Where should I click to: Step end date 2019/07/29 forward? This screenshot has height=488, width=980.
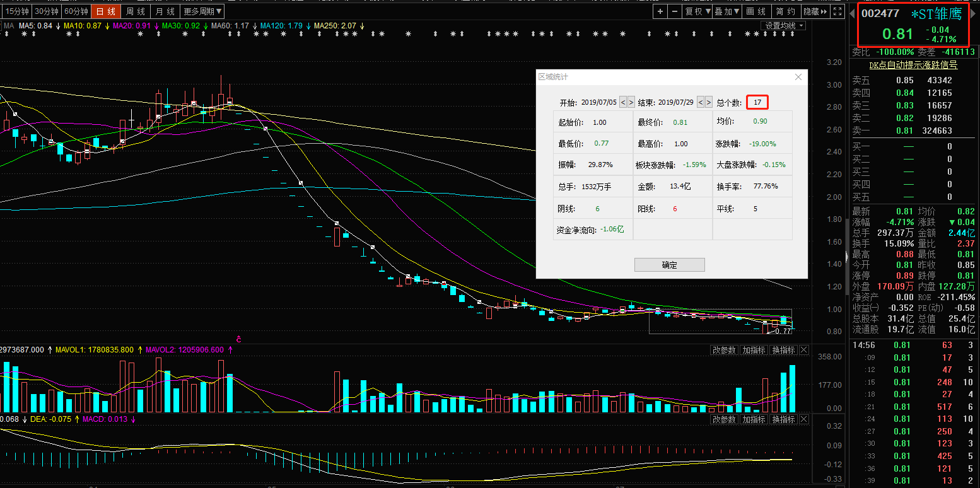click(709, 102)
